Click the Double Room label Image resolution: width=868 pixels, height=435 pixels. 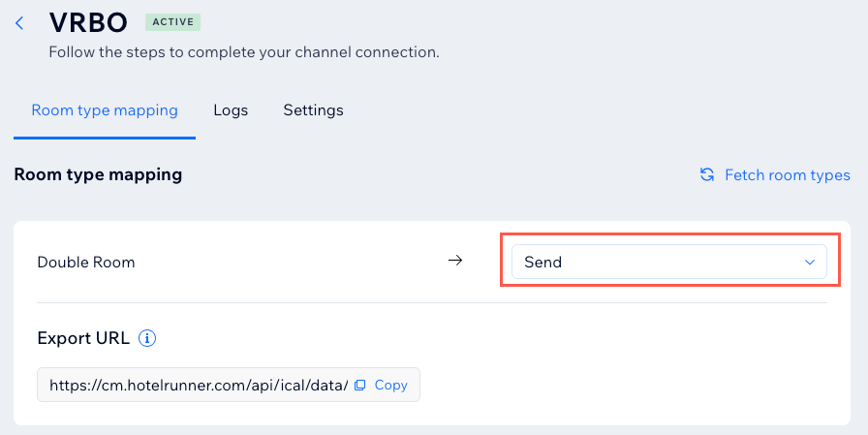(86, 262)
